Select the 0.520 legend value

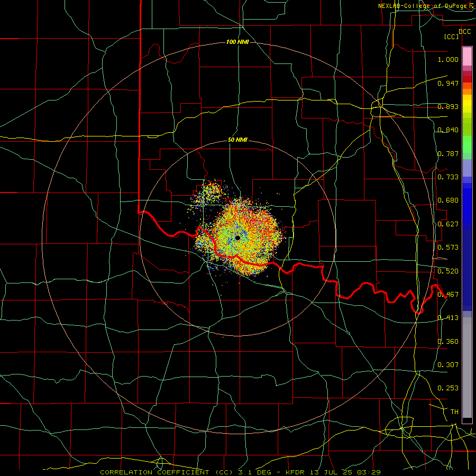(448, 271)
